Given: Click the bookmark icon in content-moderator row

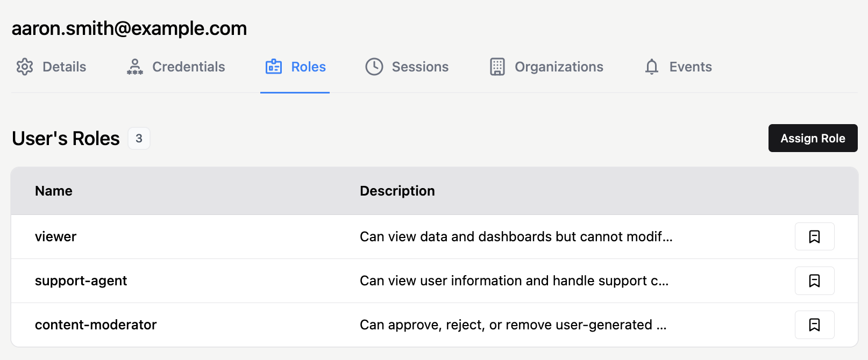Looking at the screenshot, I should point(815,325).
